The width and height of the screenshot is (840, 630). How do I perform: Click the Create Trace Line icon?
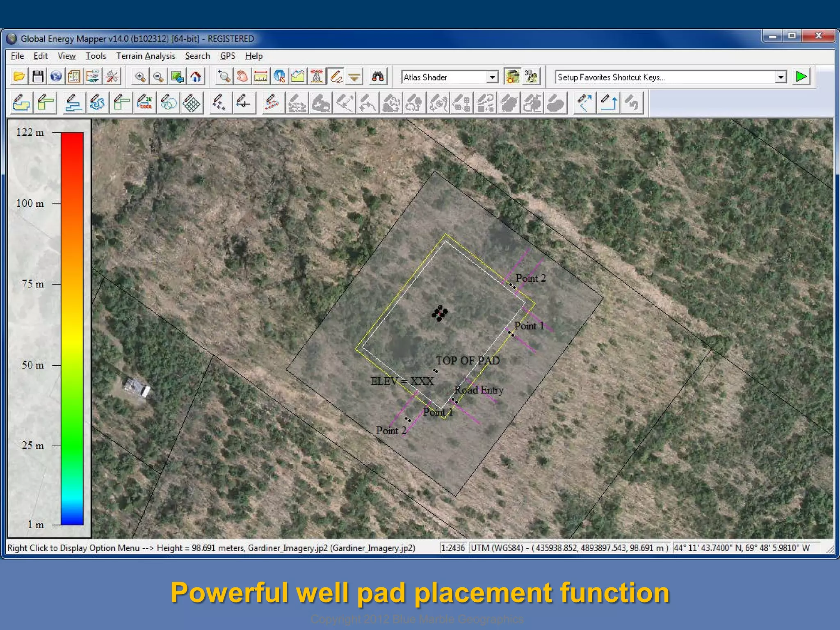point(97,103)
